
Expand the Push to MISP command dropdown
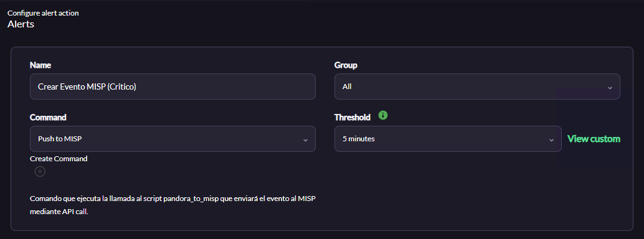(173, 139)
